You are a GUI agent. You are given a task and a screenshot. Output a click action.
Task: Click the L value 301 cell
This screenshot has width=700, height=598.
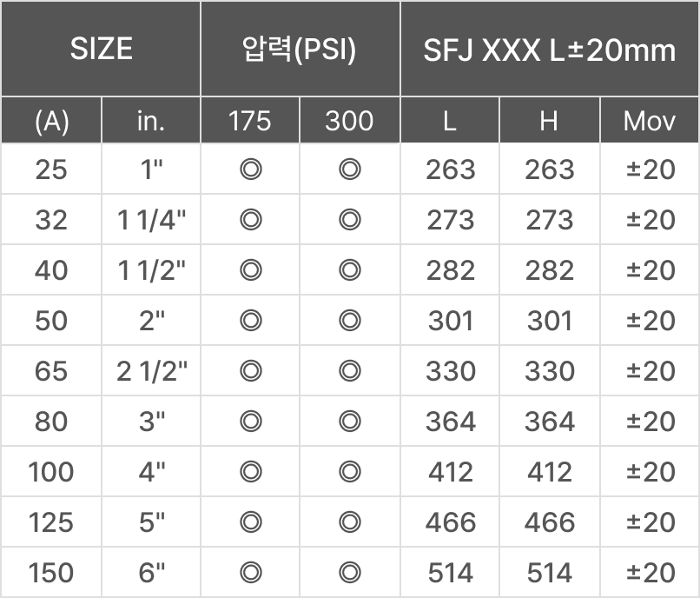tap(450, 321)
